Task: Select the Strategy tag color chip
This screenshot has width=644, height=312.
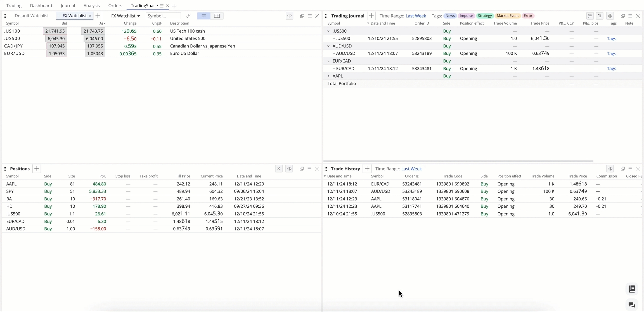Action: (x=485, y=16)
